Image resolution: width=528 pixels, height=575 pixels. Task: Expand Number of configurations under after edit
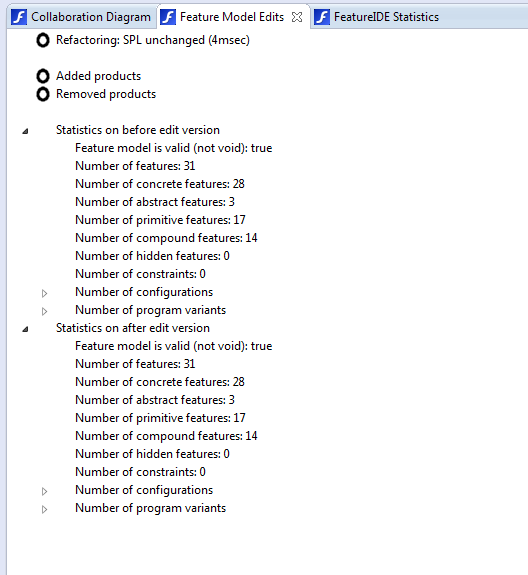[x=44, y=491]
